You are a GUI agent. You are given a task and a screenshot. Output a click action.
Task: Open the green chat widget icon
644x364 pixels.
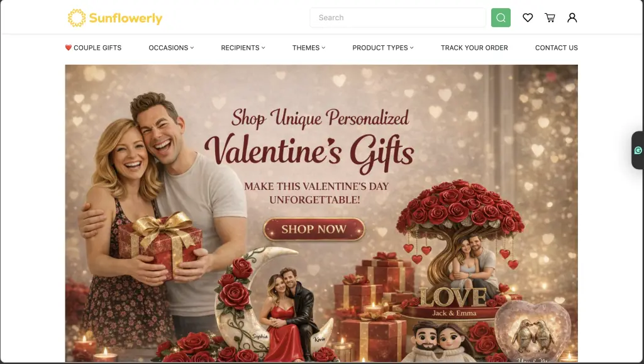(x=638, y=150)
